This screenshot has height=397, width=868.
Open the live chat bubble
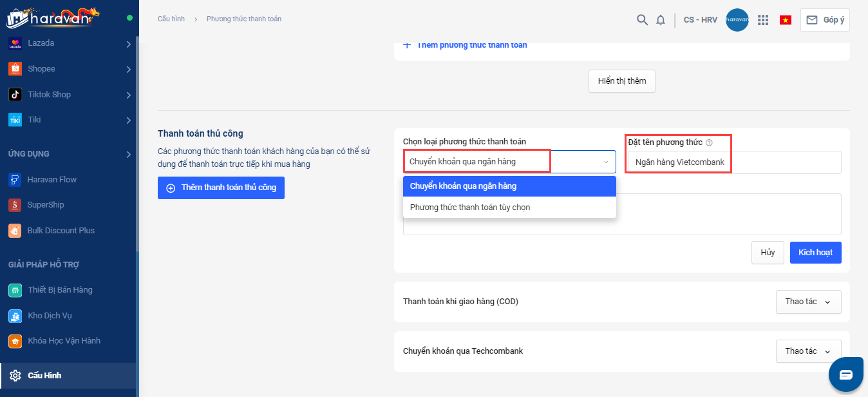click(x=845, y=374)
